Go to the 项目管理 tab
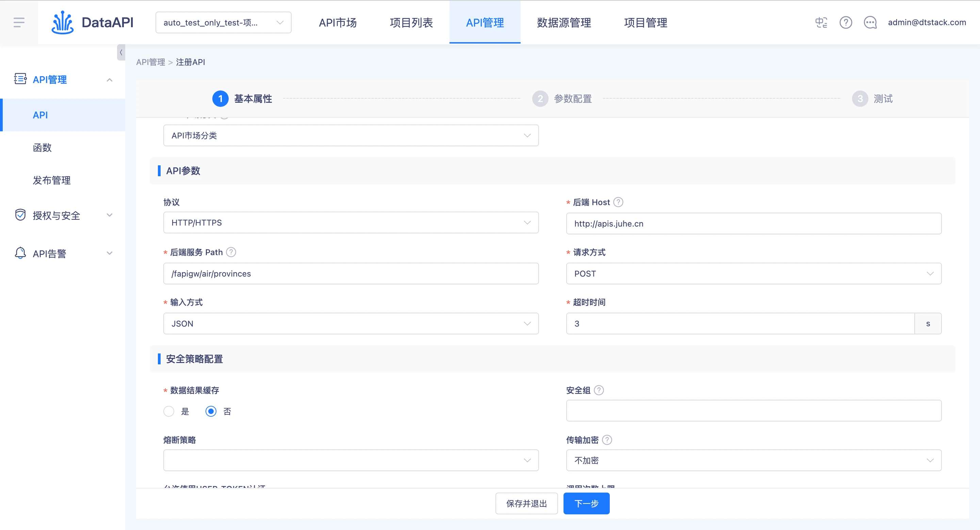The width and height of the screenshot is (980, 530). click(646, 22)
